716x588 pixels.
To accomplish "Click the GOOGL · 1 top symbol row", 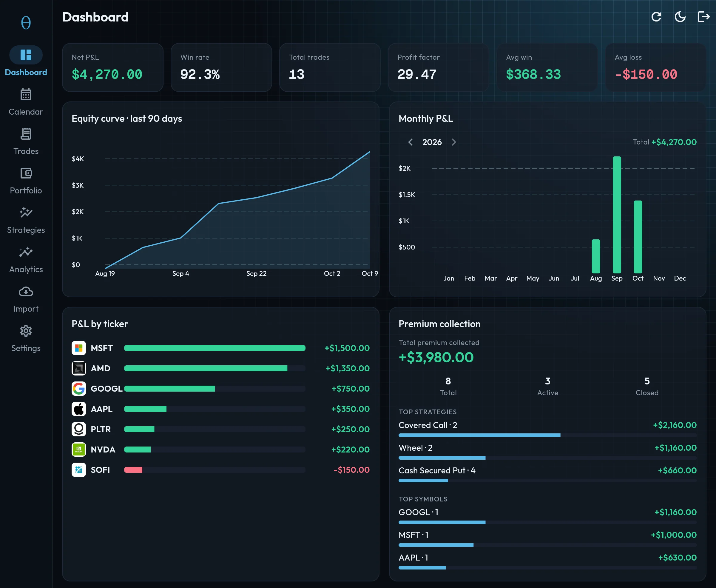I will point(547,516).
